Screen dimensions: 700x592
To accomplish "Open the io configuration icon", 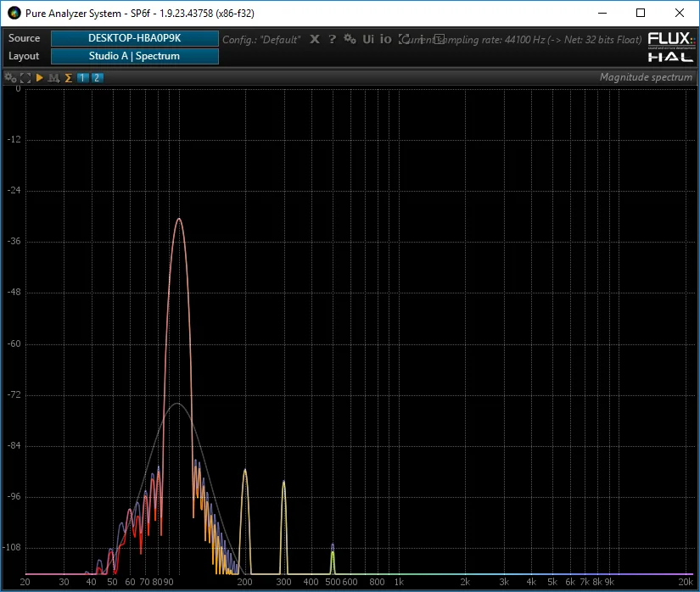I will (x=386, y=39).
